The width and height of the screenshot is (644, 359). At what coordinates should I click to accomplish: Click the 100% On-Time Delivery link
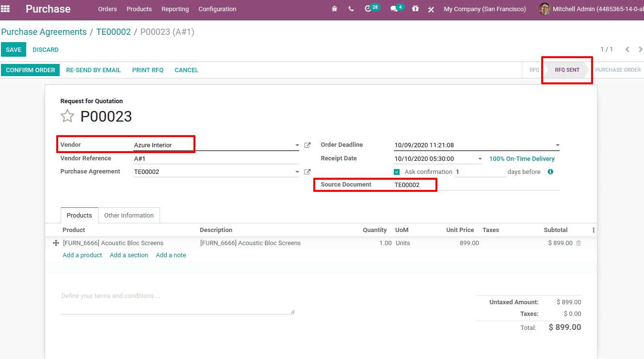coord(522,159)
